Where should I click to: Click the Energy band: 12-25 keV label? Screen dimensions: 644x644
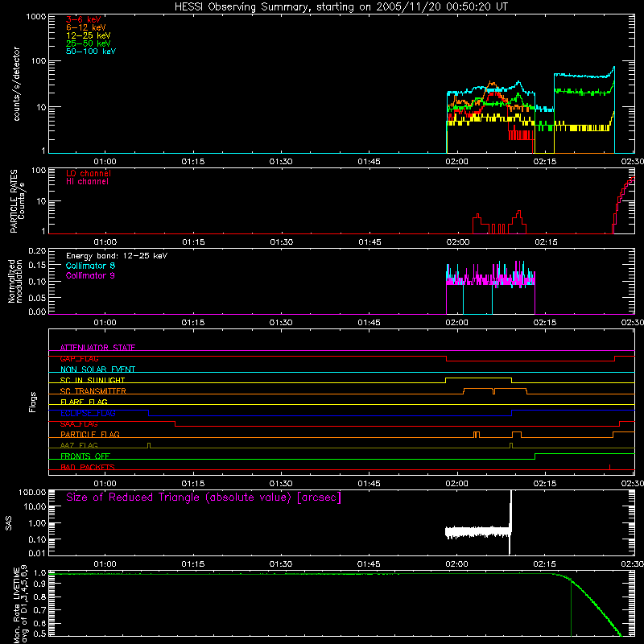(x=117, y=256)
